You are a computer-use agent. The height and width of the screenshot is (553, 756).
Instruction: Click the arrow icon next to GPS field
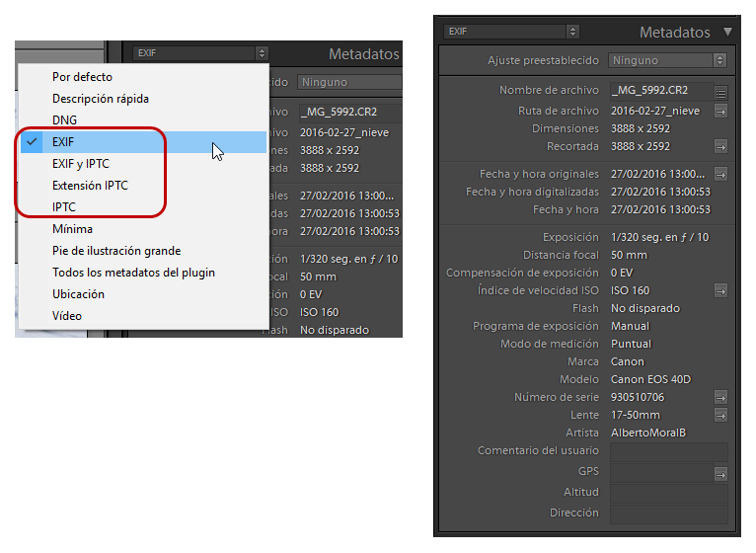(720, 474)
